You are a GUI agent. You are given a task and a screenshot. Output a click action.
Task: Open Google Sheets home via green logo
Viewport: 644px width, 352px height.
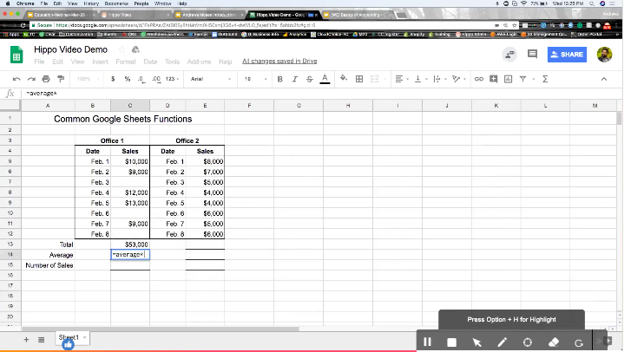16,55
